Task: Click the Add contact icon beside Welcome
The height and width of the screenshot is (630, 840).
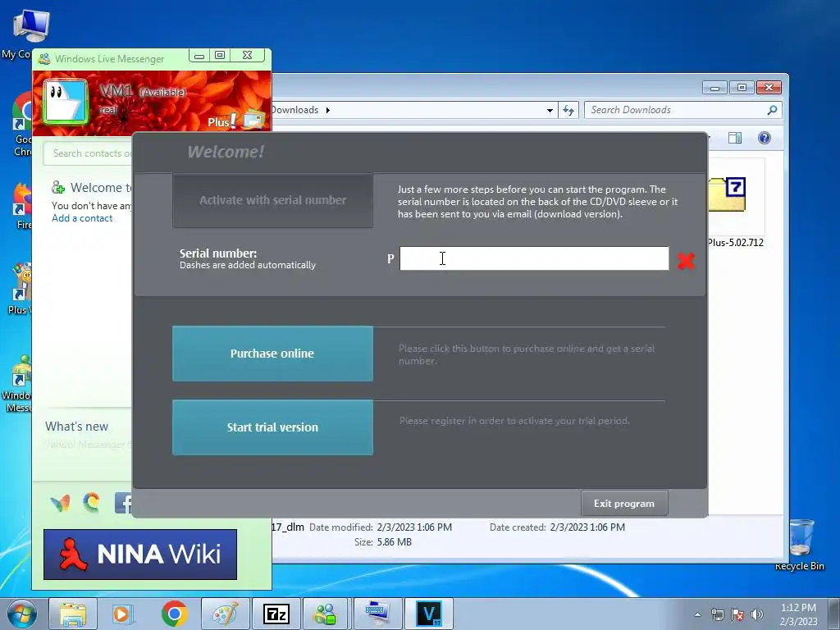Action: click(x=58, y=188)
